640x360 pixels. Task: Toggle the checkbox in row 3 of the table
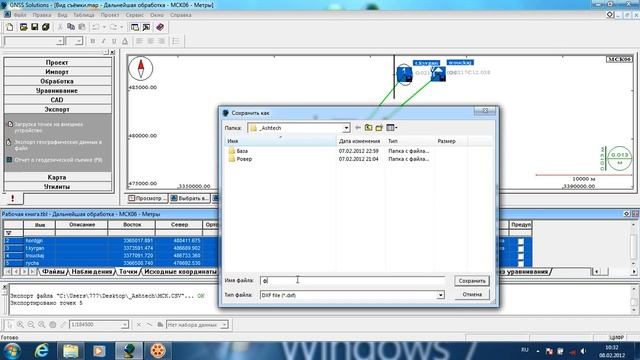pos(521,249)
